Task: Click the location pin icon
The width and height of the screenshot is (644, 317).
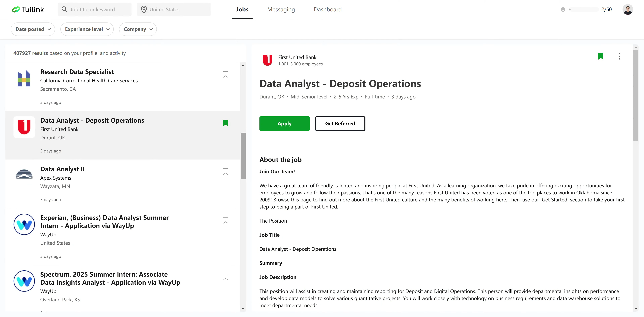Action: (144, 10)
